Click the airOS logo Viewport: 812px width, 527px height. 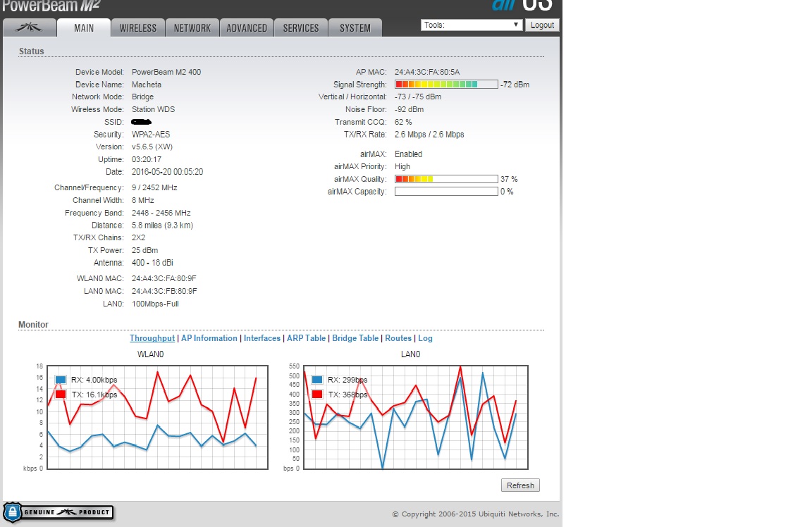(522, 6)
